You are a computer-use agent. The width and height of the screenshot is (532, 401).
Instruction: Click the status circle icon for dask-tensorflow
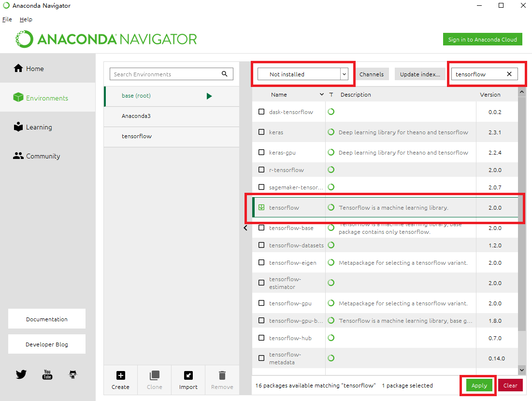tap(331, 112)
